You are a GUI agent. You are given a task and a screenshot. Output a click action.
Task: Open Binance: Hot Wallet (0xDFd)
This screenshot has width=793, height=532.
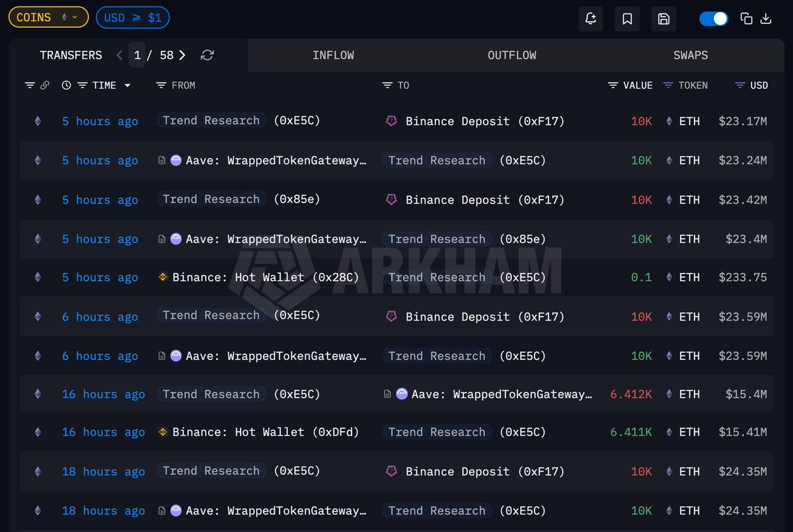click(266, 432)
